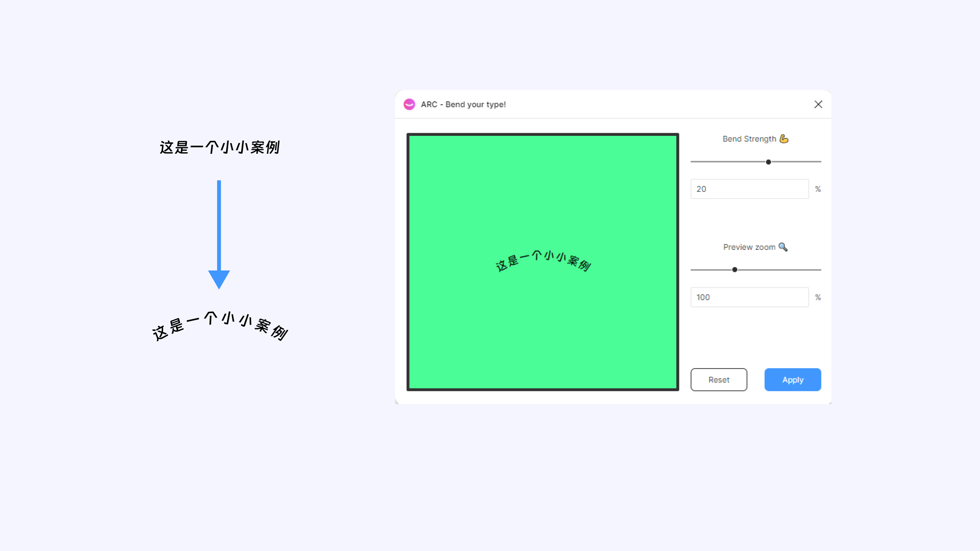The width and height of the screenshot is (980, 551).
Task: Click the flexed bicep emoji icon
Action: (784, 139)
